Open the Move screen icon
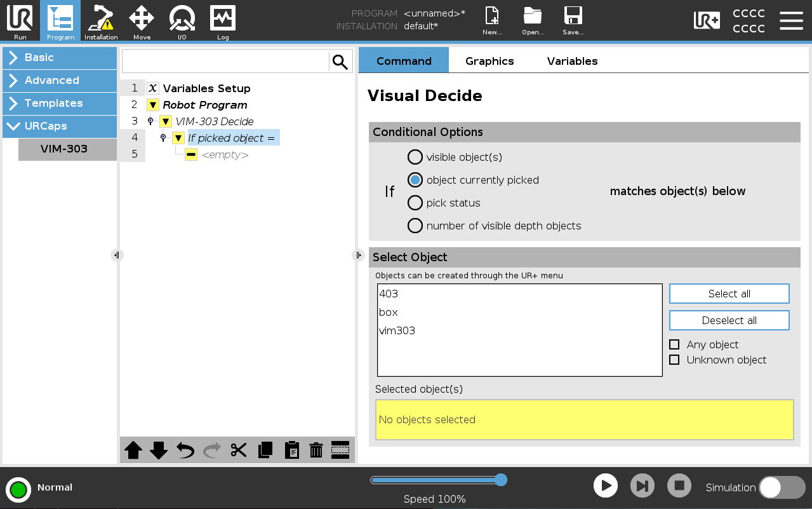 (x=142, y=20)
